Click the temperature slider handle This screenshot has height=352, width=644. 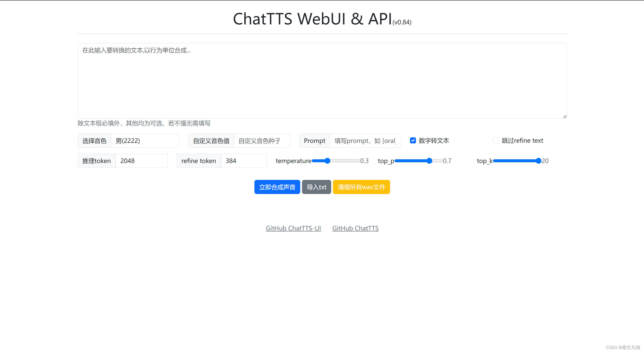click(x=327, y=161)
